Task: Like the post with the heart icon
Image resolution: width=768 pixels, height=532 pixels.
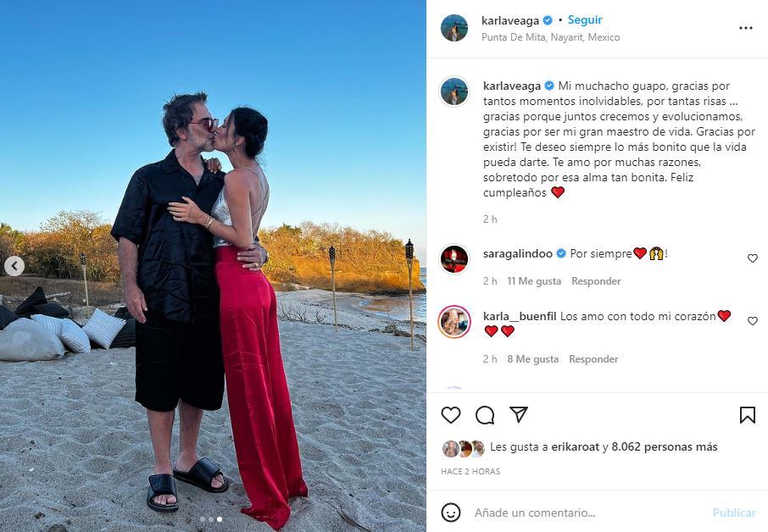Action: click(x=451, y=415)
